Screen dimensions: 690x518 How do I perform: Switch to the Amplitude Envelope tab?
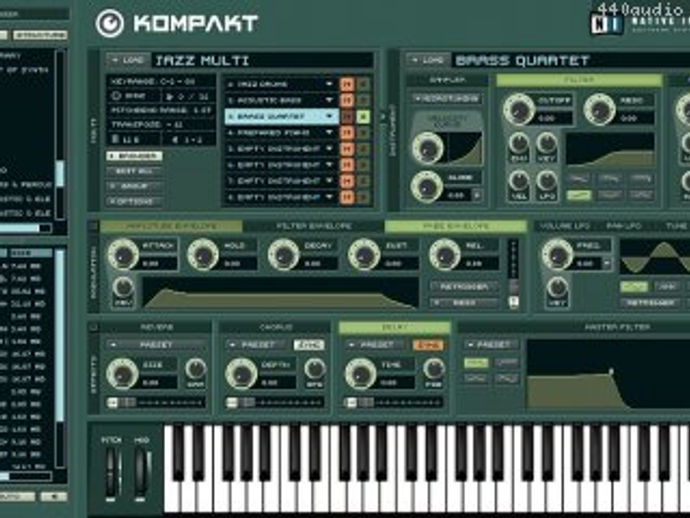[x=171, y=226]
